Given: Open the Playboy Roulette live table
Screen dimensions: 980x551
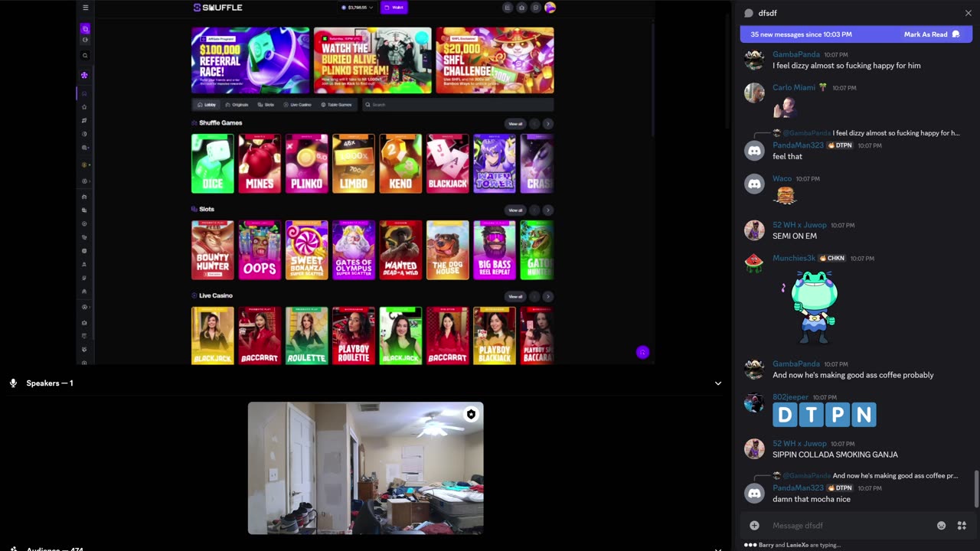Looking at the screenshot, I should pos(354,336).
